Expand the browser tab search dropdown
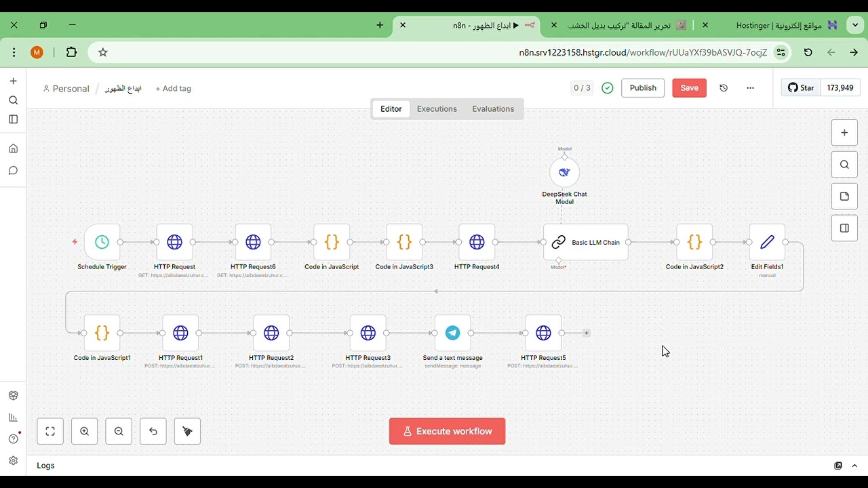Image resolution: width=868 pixels, height=488 pixels. pos(856,25)
